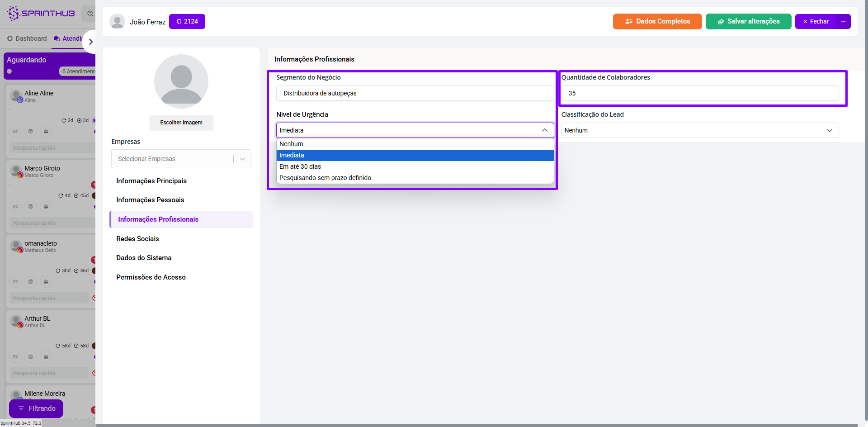The width and height of the screenshot is (868, 427).
Task: Click the SprintHub logo
Action: (x=41, y=13)
